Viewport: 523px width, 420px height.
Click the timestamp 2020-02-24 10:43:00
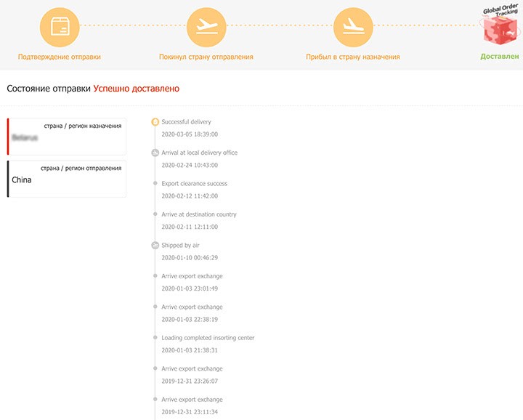190,165
